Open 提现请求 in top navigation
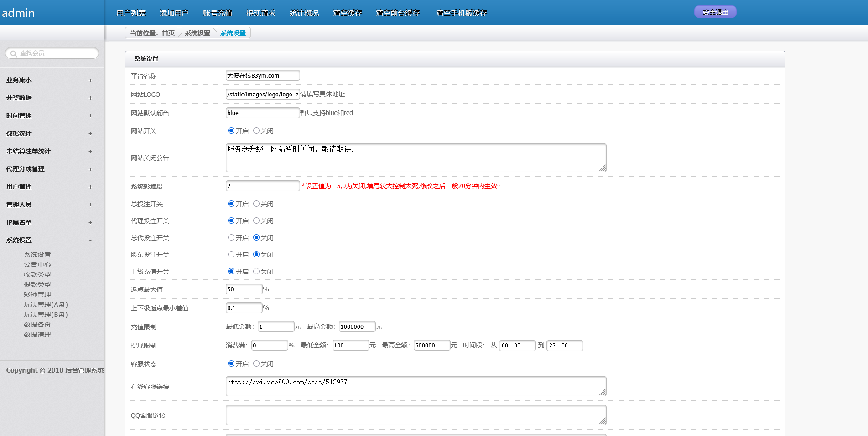Image resolution: width=868 pixels, height=436 pixels. [x=261, y=13]
